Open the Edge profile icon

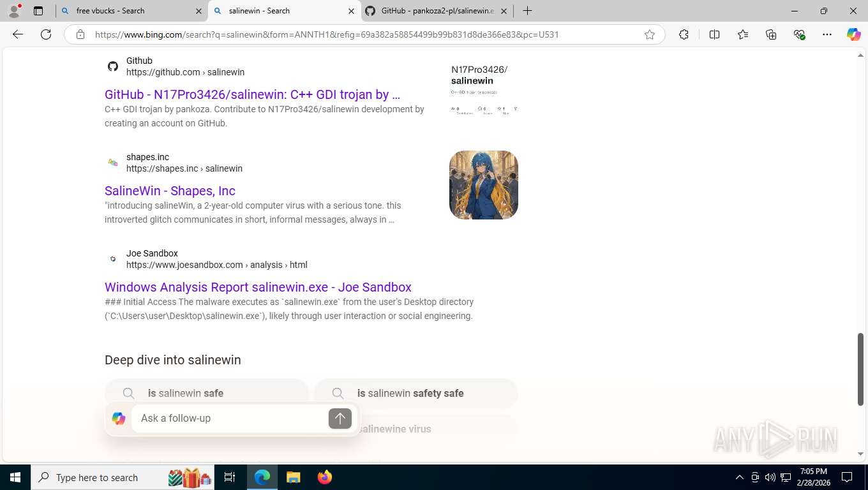pyautogui.click(x=14, y=11)
